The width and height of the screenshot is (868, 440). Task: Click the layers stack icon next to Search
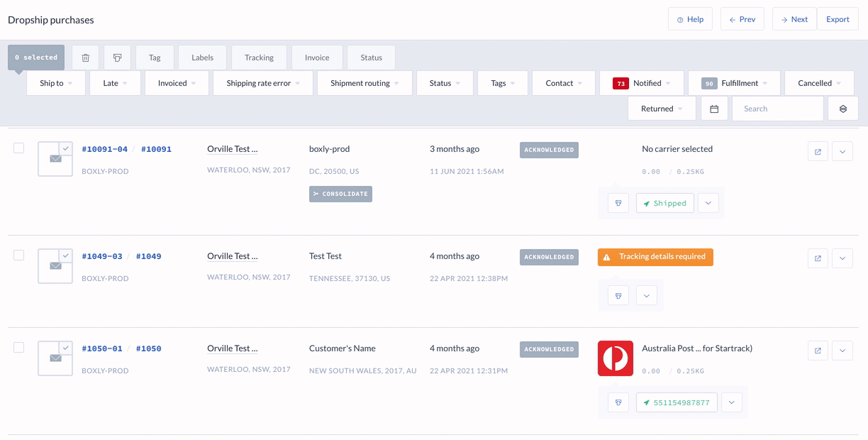[x=843, y=109]
